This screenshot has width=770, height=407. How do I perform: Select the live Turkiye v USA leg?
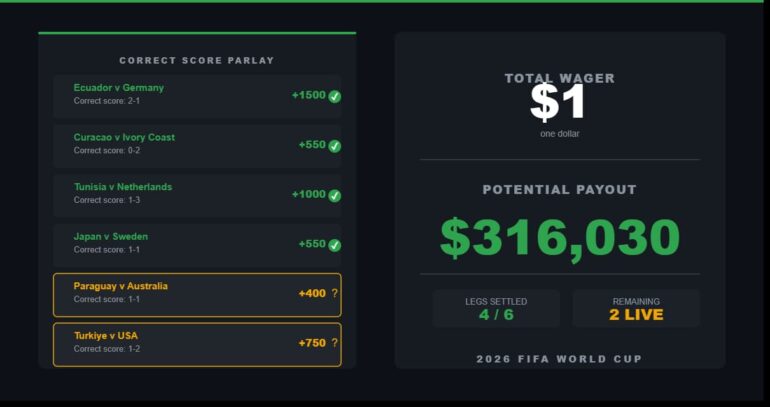[197, 345]
